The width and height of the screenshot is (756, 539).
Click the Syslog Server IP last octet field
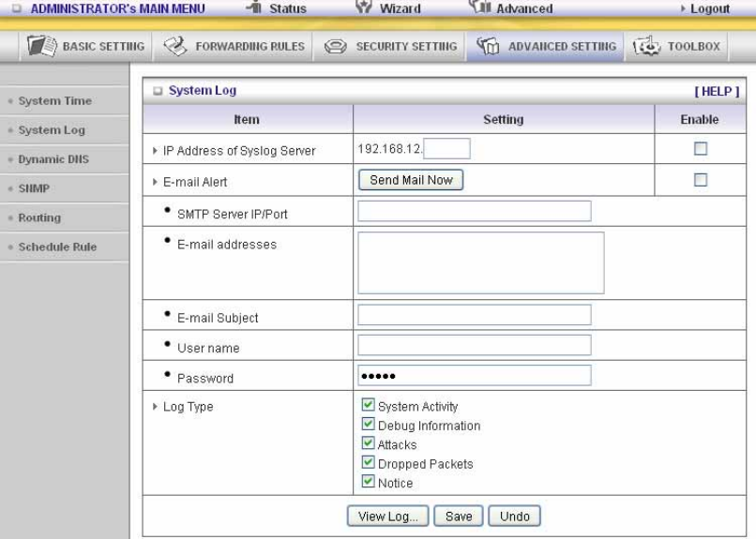pos(447,148)
